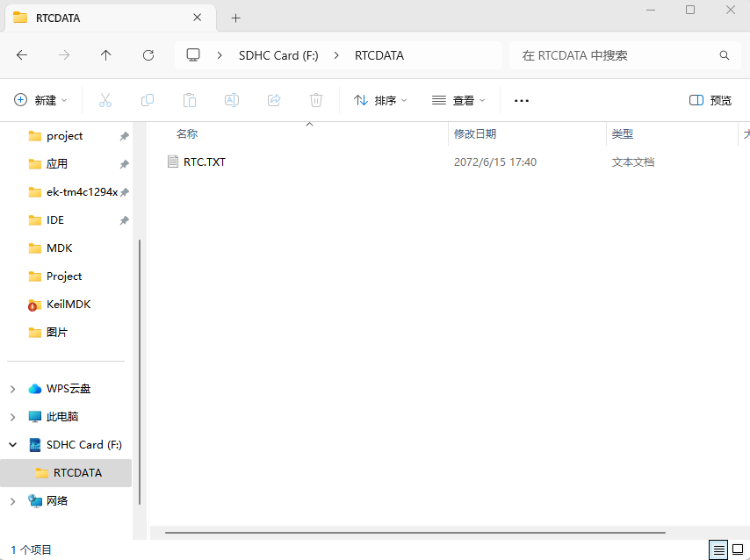Click the Cut scissors icon
Image resolution: width=750 pixels, height=560 pixels.
tap(105, 101)
